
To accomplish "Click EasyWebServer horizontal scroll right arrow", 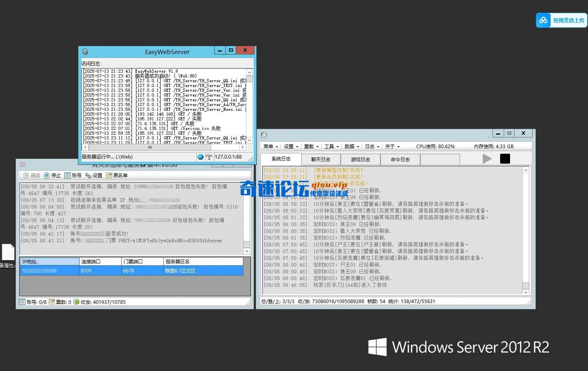I will click(243, 147).
